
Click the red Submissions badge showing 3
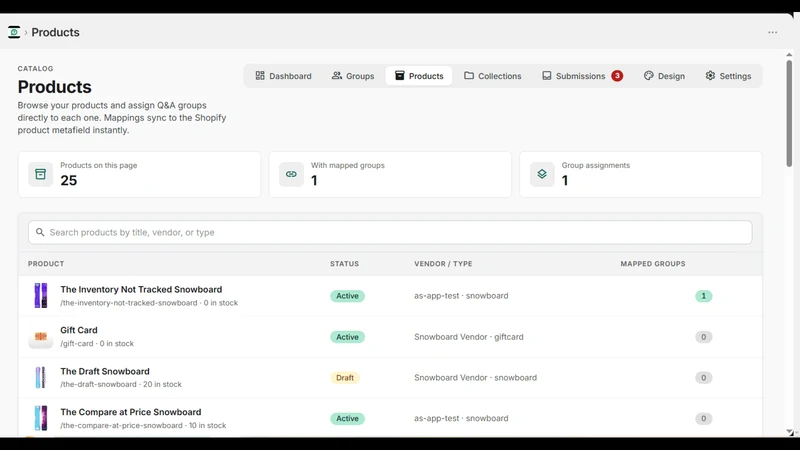pyautogui.click(x=617, y=76)
